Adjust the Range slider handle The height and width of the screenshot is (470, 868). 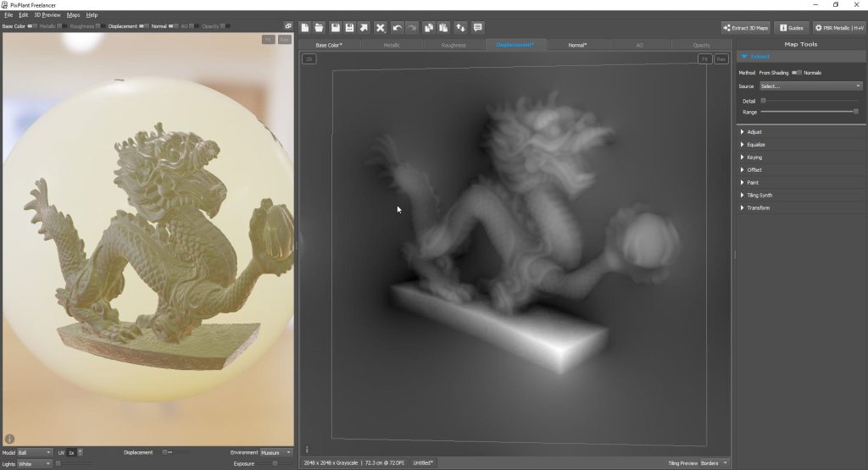[x=855, y=112]
